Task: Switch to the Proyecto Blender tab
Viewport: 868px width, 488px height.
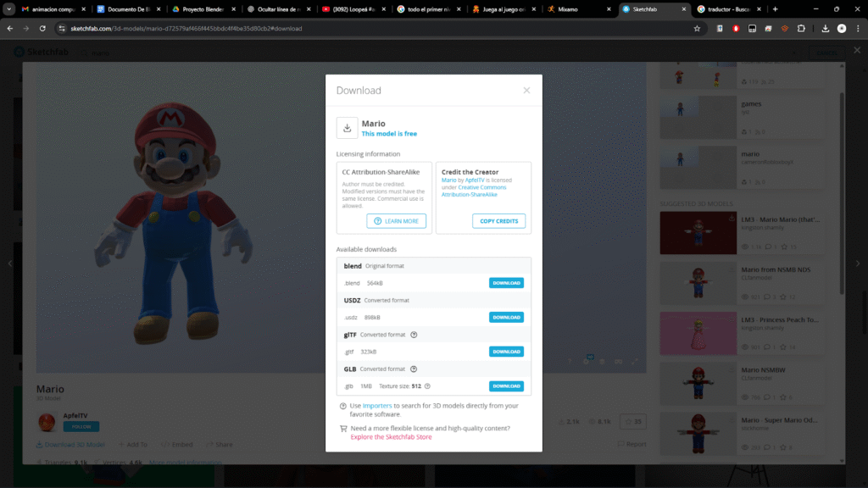Action: pos(203,8)
